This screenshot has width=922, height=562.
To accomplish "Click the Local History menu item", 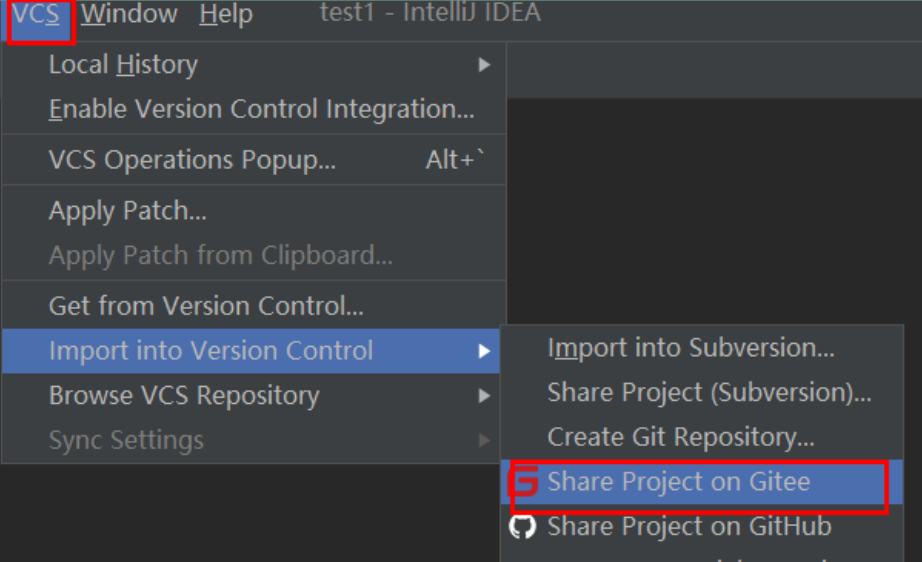I will tap(123, 65).
